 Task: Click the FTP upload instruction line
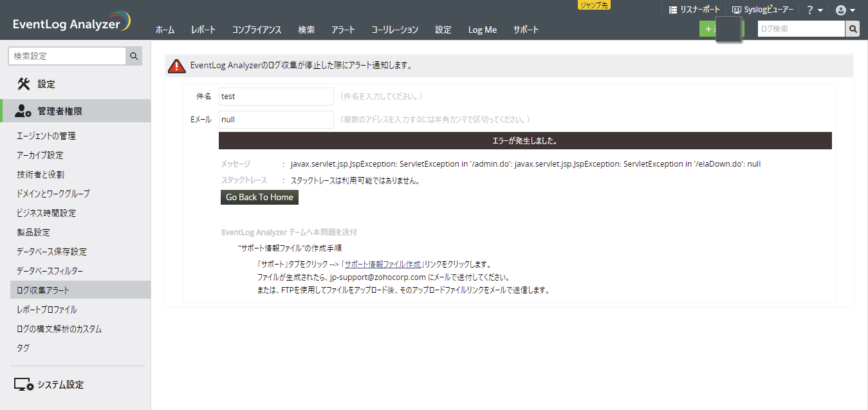coord(403,290)
